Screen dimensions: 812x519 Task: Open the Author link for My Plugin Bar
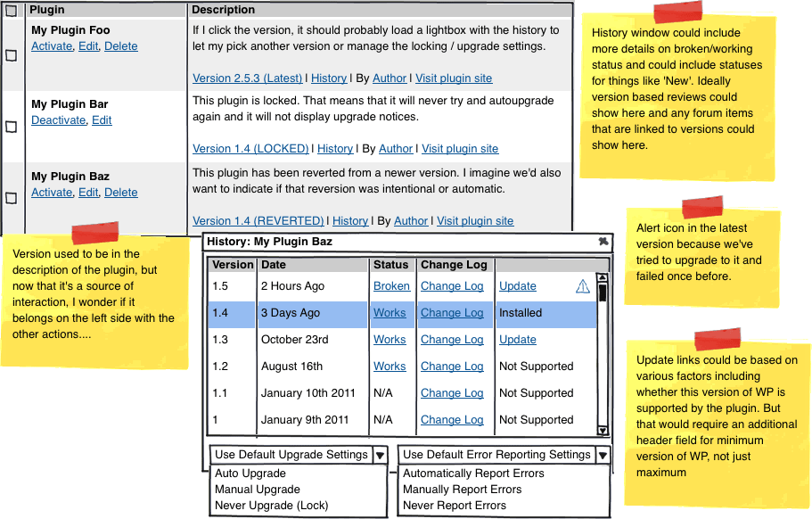click(396, 149)
